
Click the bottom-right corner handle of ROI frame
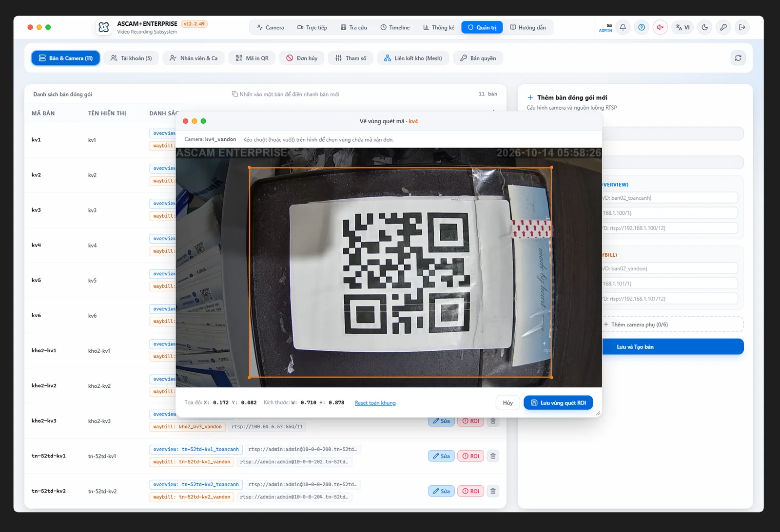pos(551,377)
